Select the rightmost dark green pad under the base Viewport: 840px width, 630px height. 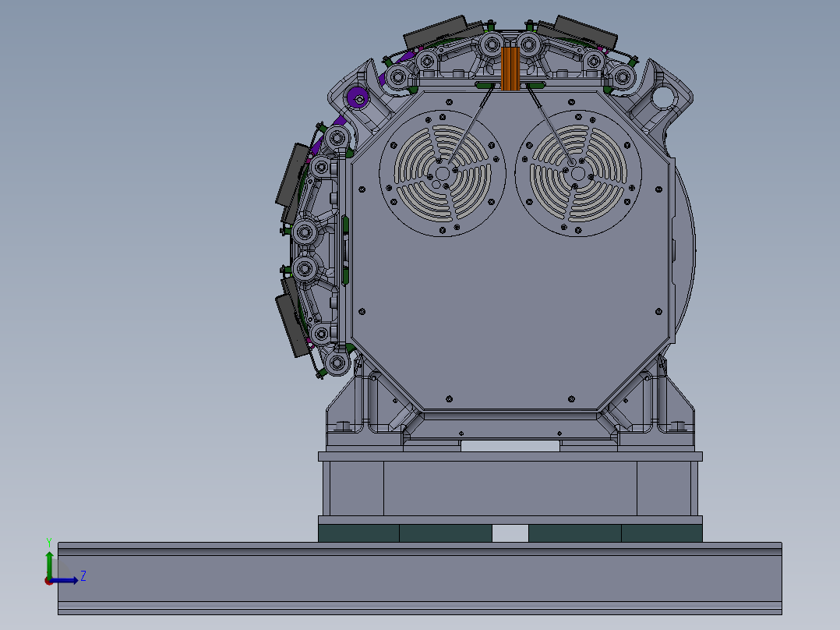[x=662, y=533]
